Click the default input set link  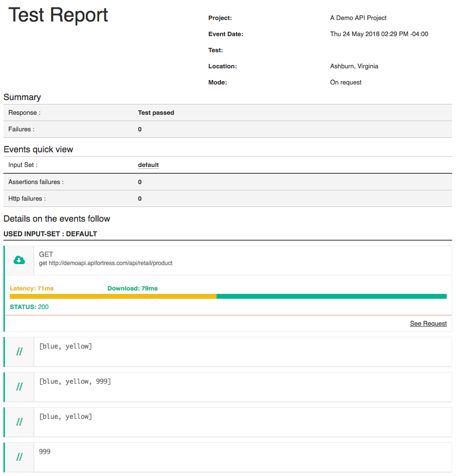(148, 165)
